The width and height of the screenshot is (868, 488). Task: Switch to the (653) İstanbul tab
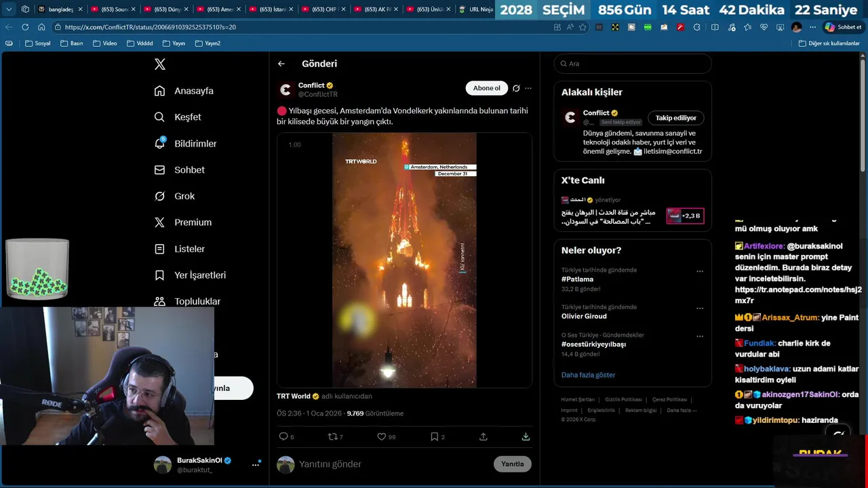coord(272,9)
